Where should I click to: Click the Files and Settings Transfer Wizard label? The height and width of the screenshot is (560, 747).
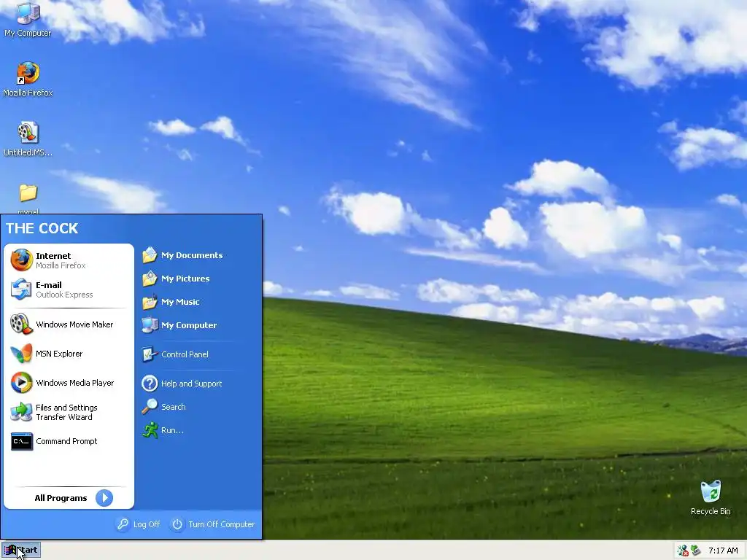(66, 413)
